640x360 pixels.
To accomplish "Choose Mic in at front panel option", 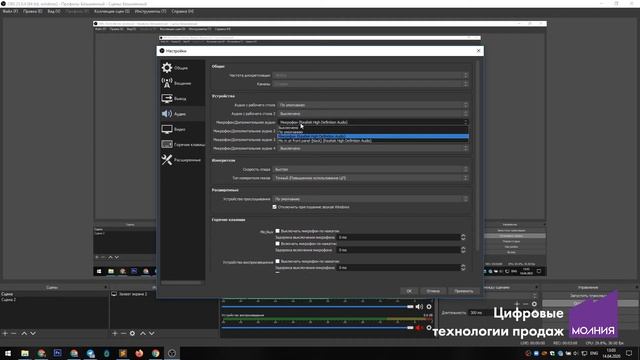I will (x=373, y=140).
